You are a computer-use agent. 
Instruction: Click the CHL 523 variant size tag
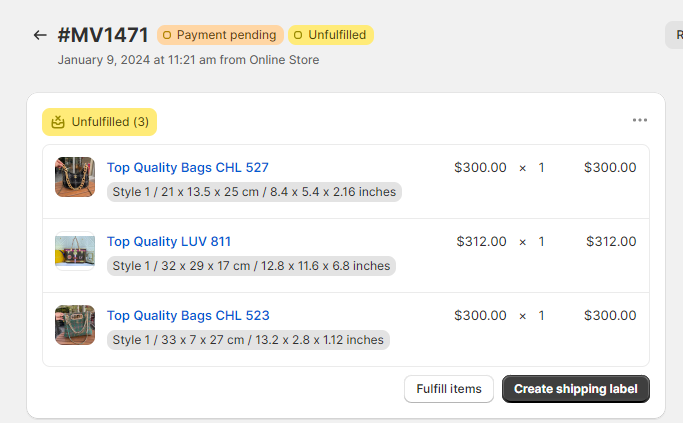248,340
